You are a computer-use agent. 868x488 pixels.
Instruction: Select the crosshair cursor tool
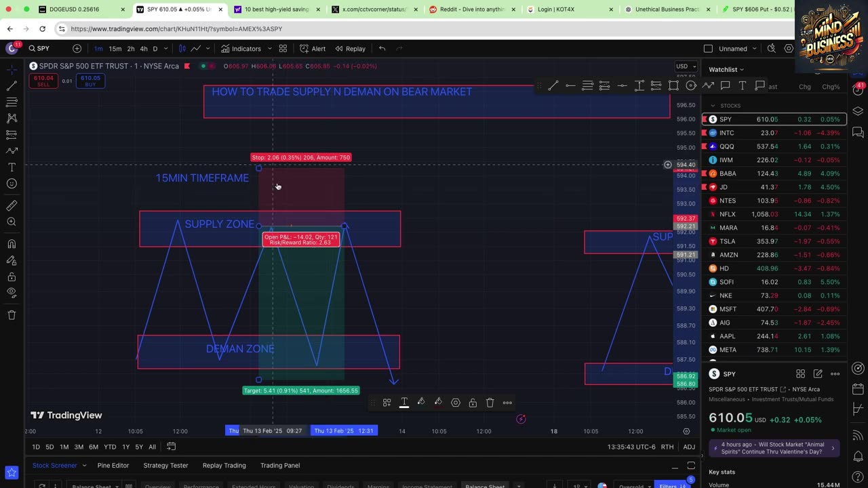[12, 69]
